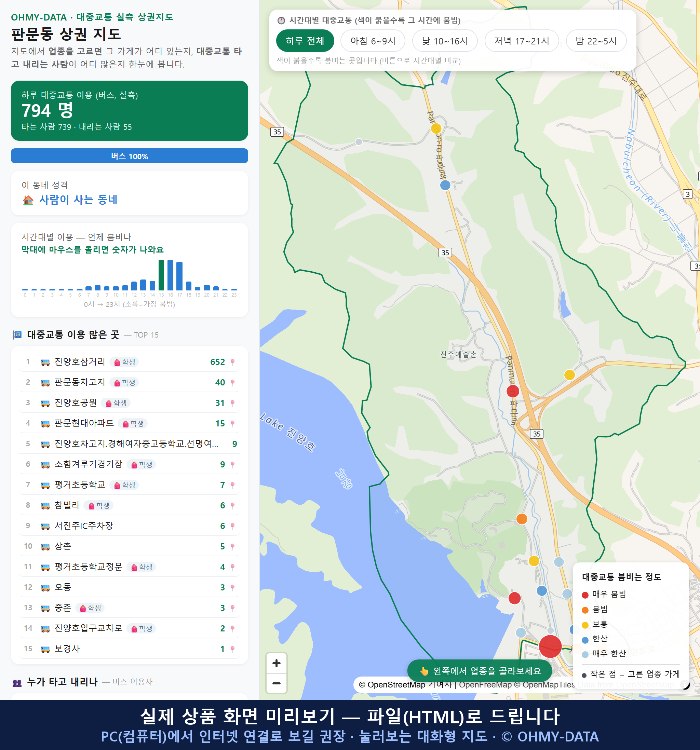
Task: Click pin icon on 판문현대아파트 row
Action: pyautogui.click(x=232, y=423)
